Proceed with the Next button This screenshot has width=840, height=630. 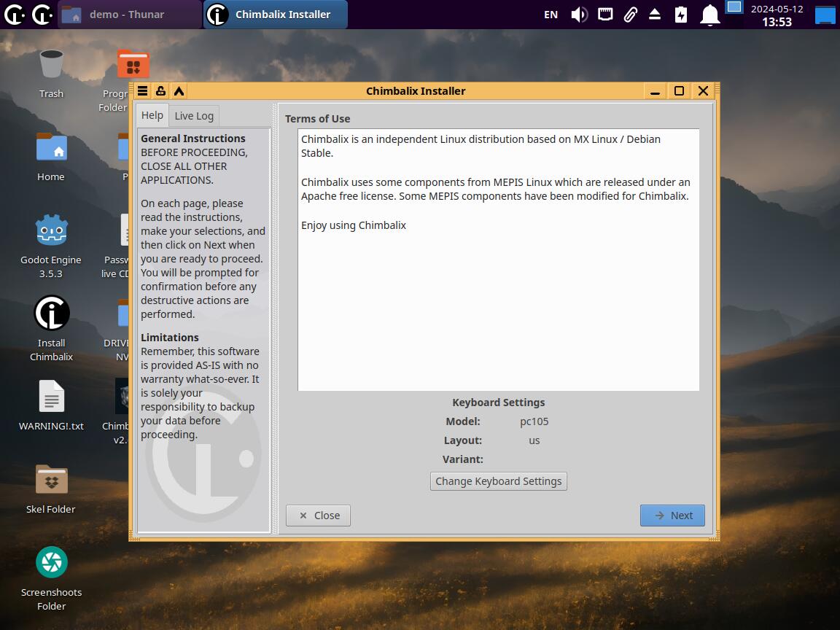[672, 516]
